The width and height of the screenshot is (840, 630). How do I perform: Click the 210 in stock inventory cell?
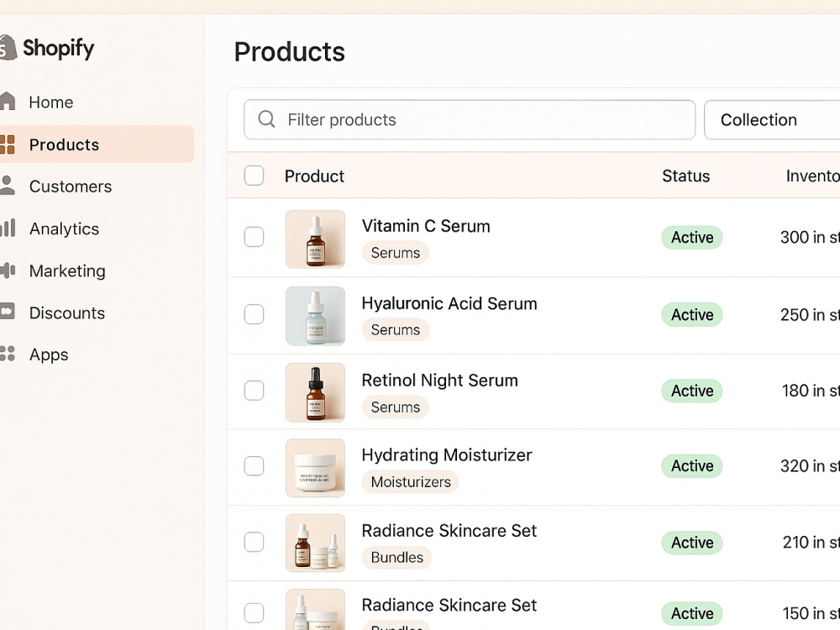(x=811, y=542)
